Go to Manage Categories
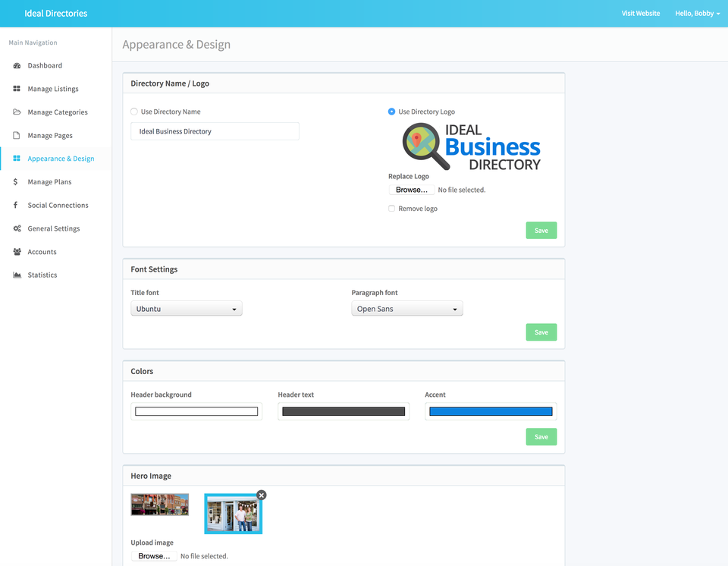 point(55,112)
